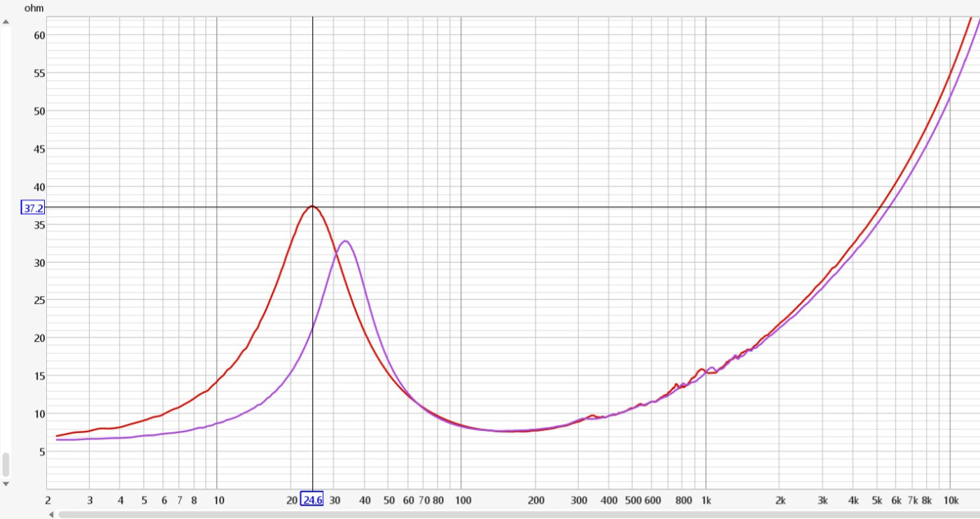The image size is (980, 519).
Task: Click the vertical scrollbar down arrow
Action: (6, 483)
